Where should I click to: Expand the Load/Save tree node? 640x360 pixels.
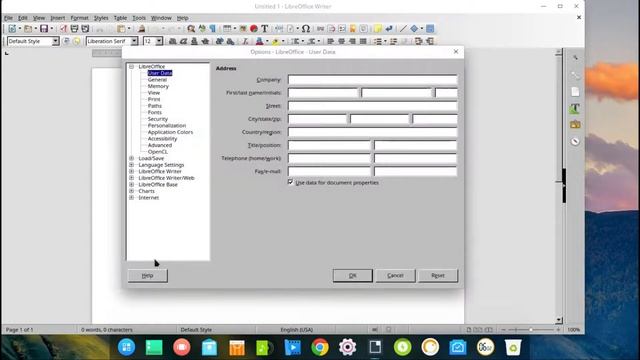[x=131, y=158]
